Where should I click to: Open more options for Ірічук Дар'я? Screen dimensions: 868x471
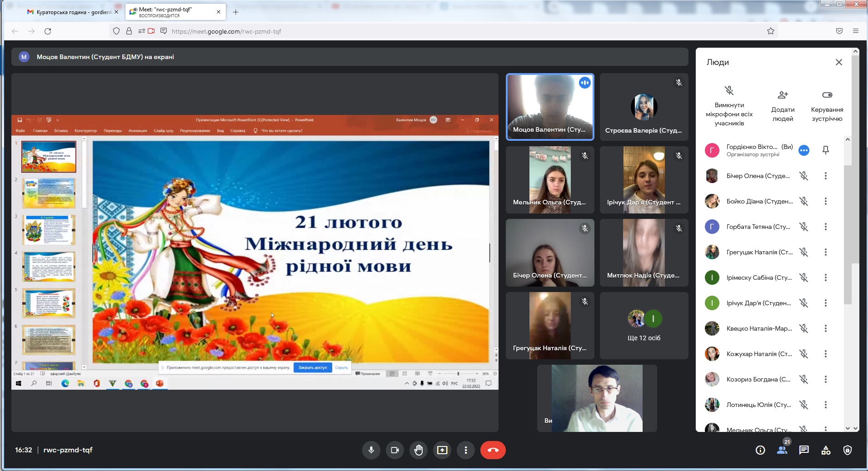pyautogui.click(x=826, y=303)
